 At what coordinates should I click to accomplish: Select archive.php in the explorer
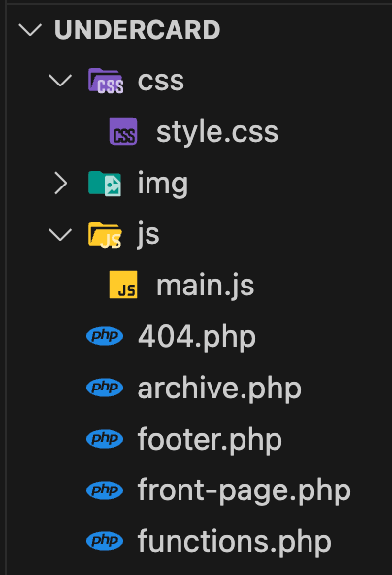[x=219, y=388]
